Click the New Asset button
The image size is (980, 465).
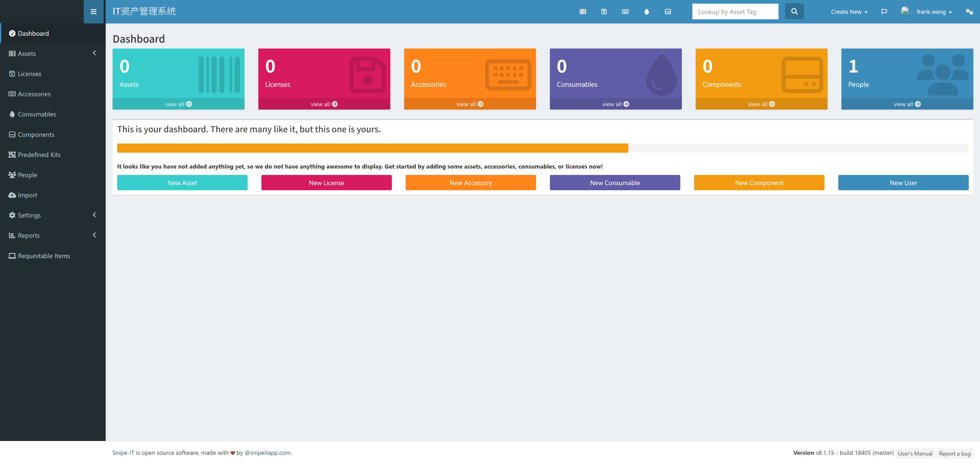tap(182, 183)
